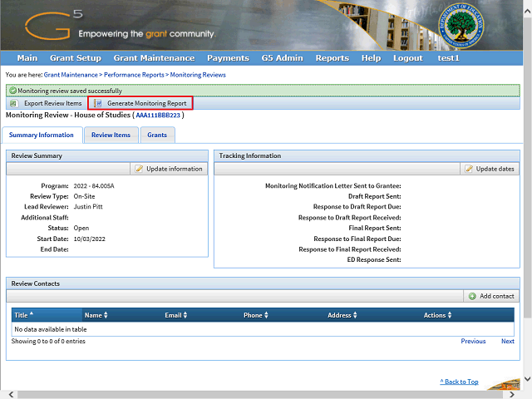Click the Generate Monitoring Report icon
The width and height of the screenshot is (532, 399).
pos(98,103)
